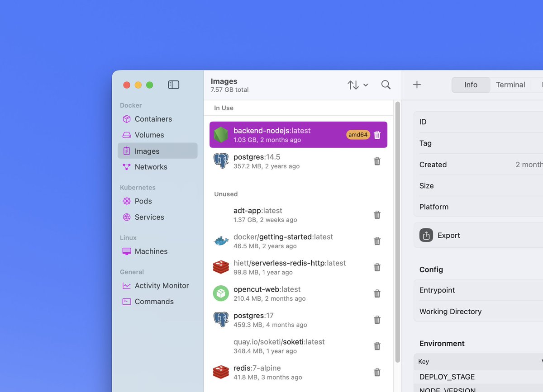Image resolution: width=543 pixels, height=392 pixels.
Task: Select the opencut-web:latest row
Action: click(298, 293)
